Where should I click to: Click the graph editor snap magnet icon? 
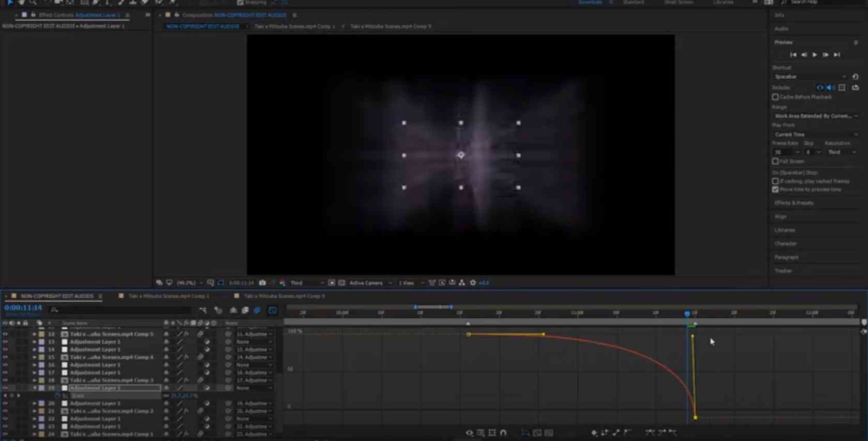click(x=503, y=433)
